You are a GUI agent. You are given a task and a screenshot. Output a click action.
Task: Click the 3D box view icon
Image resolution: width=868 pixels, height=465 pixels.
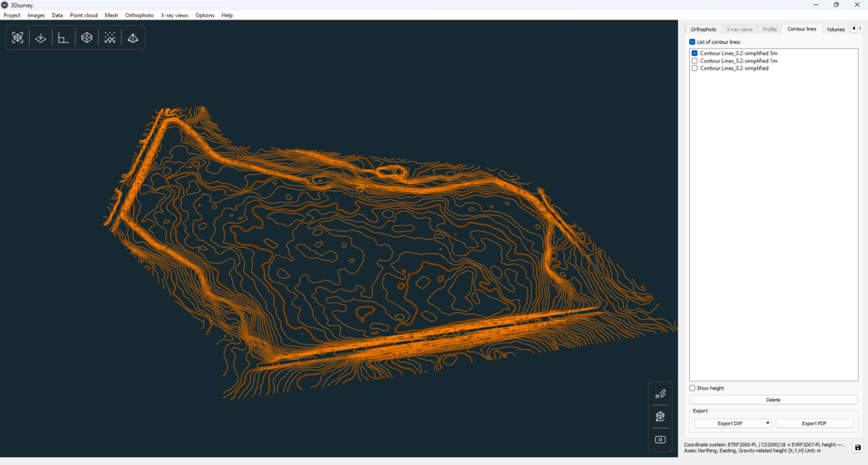point(87,37)
